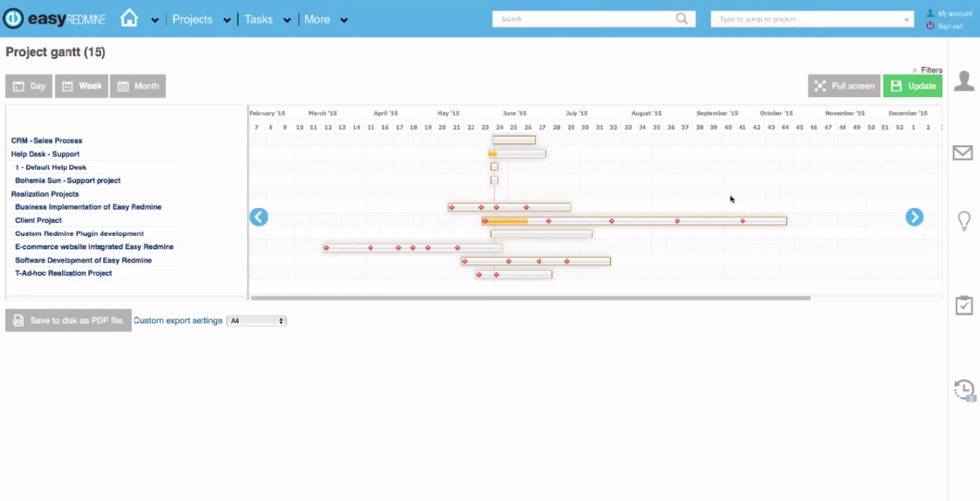Expand the Filters disclosure triangle
The height and width of the screenshot is (501, 980).
pos(915,70)
